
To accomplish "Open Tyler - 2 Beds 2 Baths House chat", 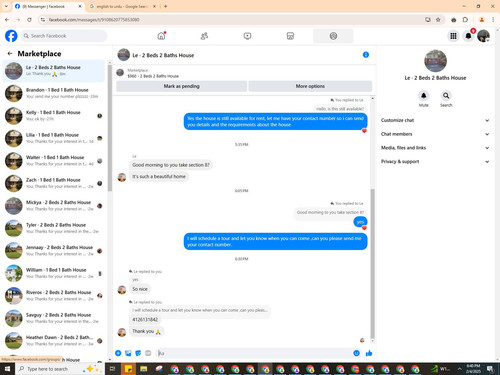I will [x=54, y=228].
